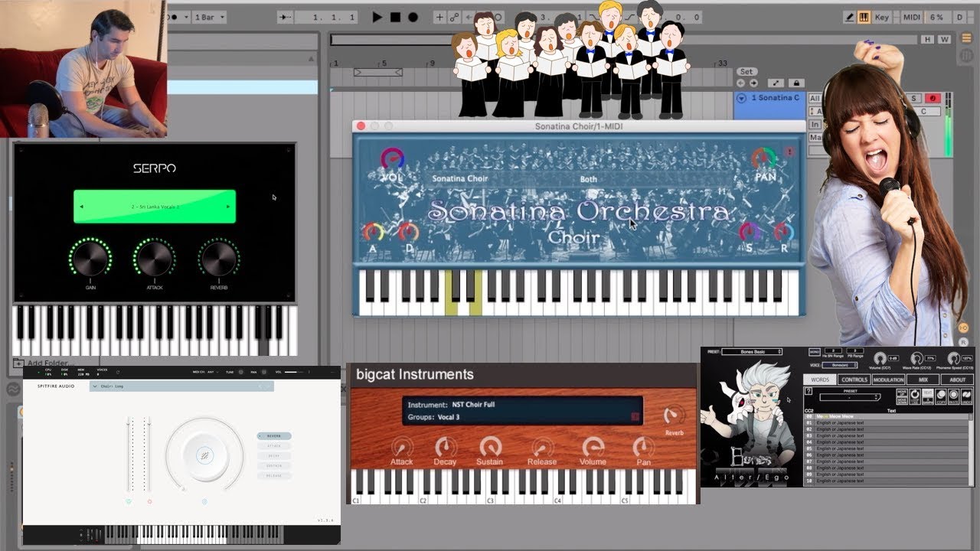The height and width of the screenshot is (551, 980).
Task: Click the red warning icon in Sonatina
Action: 790,152
